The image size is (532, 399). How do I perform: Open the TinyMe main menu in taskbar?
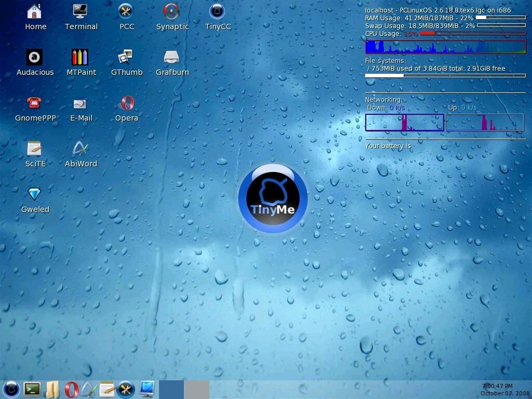click(x=11, y=389)
